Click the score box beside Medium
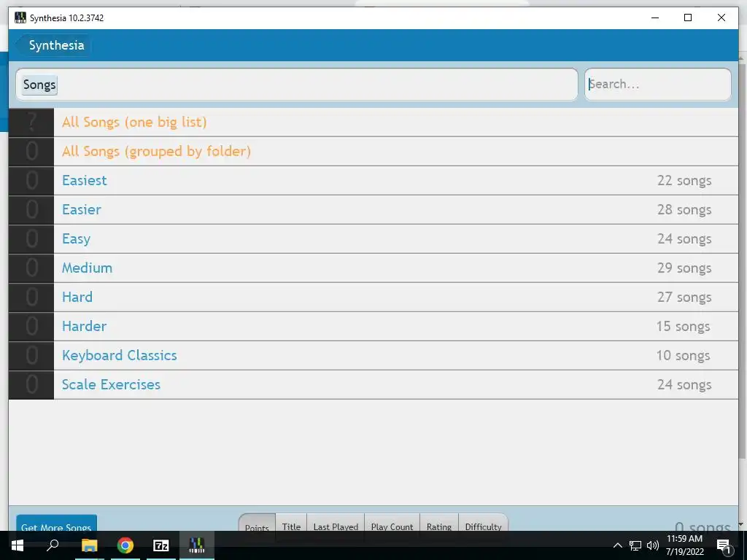The width and height of the screenshot is (747, 560). click(x=31, y=268)
